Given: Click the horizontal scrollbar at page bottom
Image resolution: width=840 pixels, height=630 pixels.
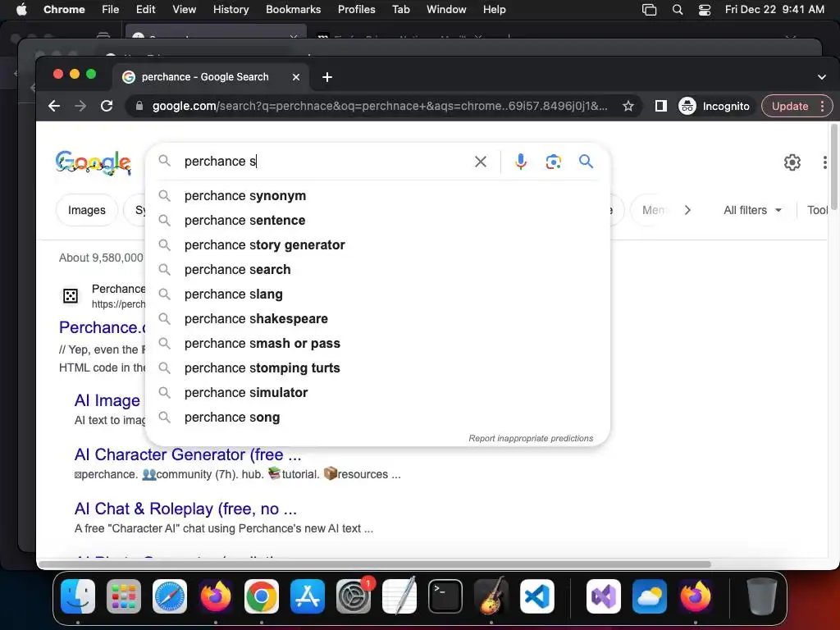Looking at the screenshot, I should pyautogui.click(x=375, y=564).
